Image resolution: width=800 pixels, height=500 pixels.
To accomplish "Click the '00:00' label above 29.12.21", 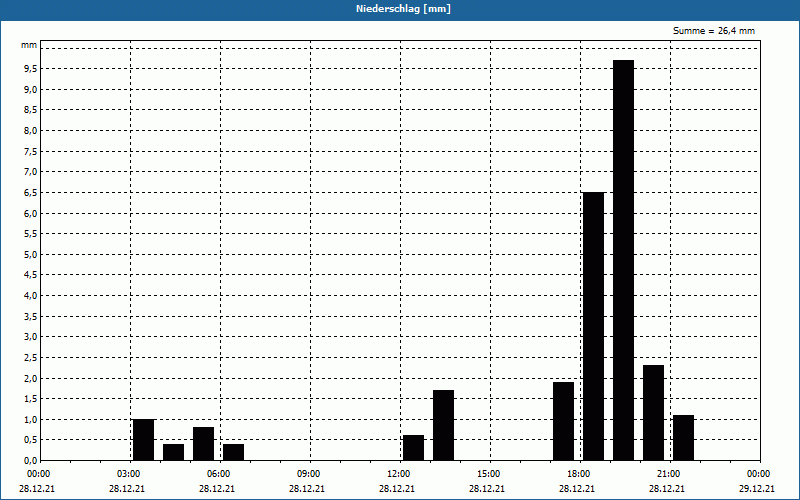I will coord(759,474).
